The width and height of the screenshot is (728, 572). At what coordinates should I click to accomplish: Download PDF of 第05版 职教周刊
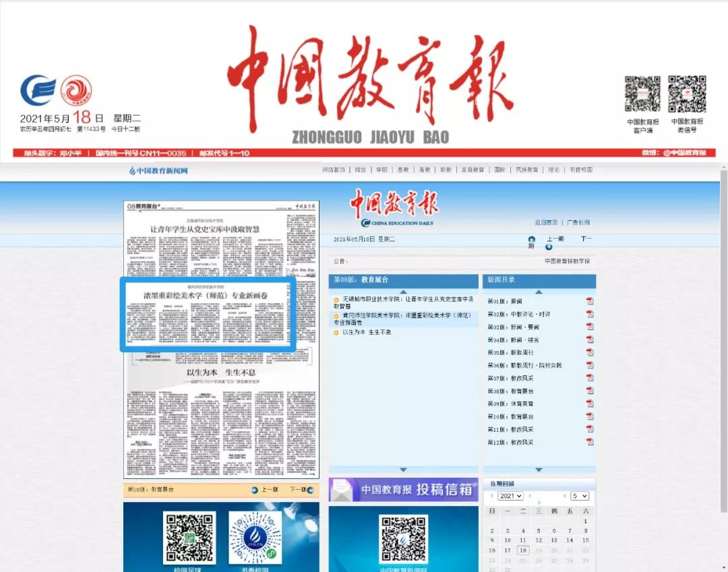(x=589, y=352)
